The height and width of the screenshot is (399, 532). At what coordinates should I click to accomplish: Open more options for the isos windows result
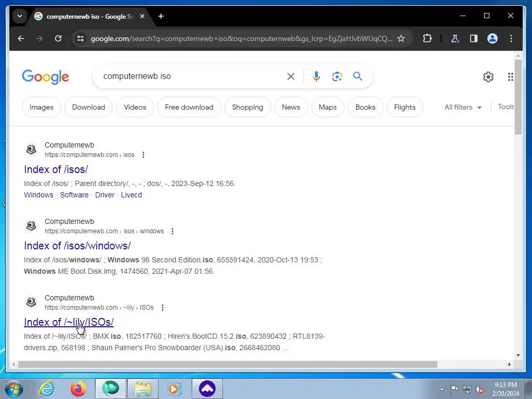pos(172,231)
